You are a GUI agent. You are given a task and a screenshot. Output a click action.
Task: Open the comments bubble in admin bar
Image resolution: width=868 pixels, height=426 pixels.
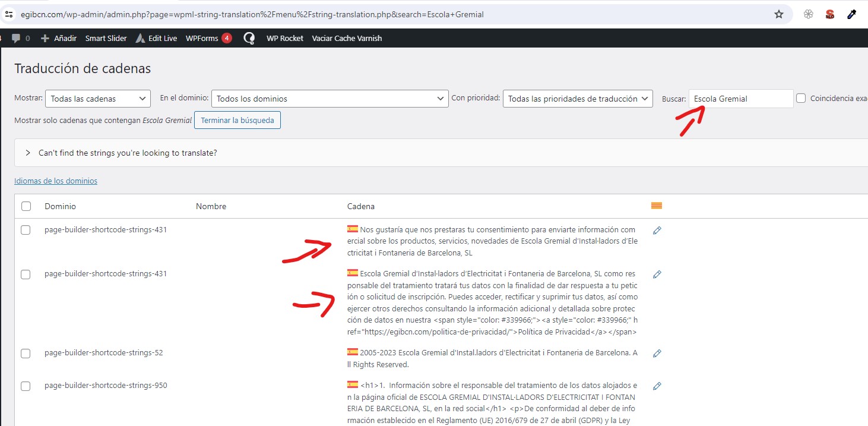point(20,38)
